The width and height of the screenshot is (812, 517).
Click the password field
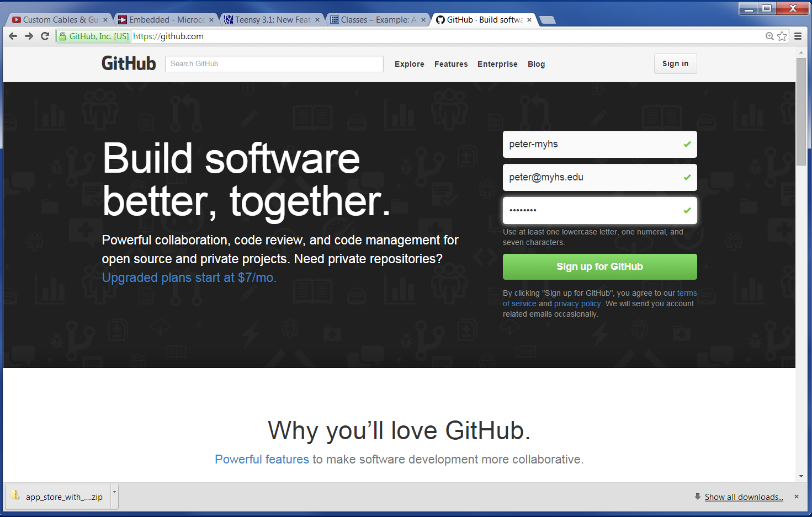point(599,210)
